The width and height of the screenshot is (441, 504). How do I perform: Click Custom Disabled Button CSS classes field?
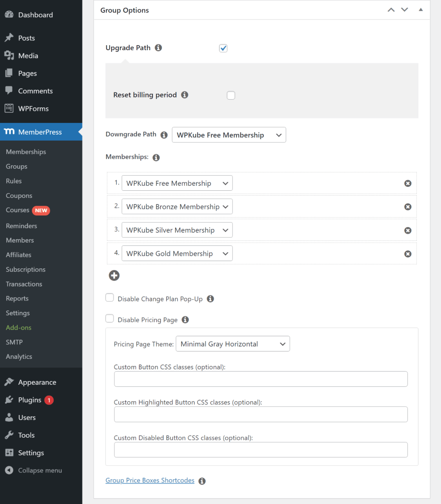[261, 450]
